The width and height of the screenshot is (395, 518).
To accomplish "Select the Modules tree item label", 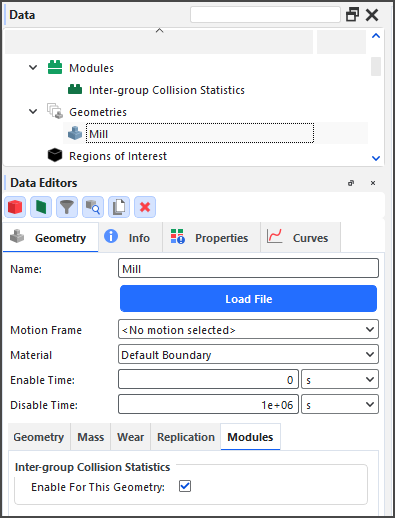I will [x=91, y=68].
